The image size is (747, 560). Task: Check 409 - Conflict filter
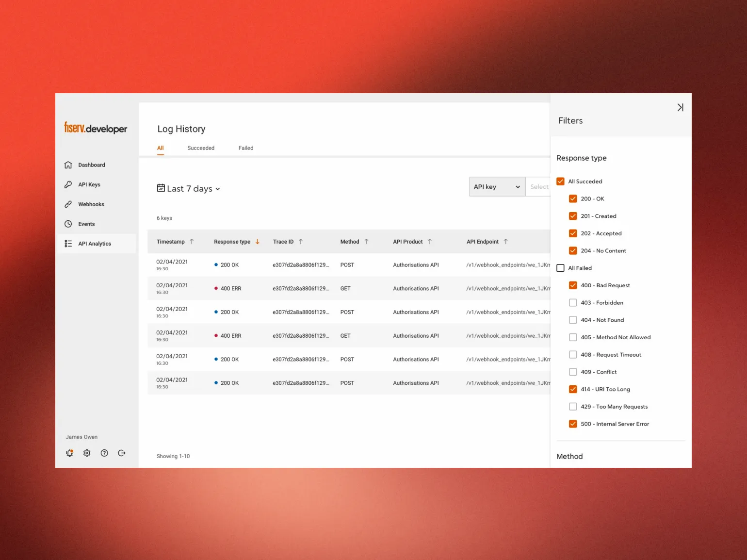tap(573, 372)
